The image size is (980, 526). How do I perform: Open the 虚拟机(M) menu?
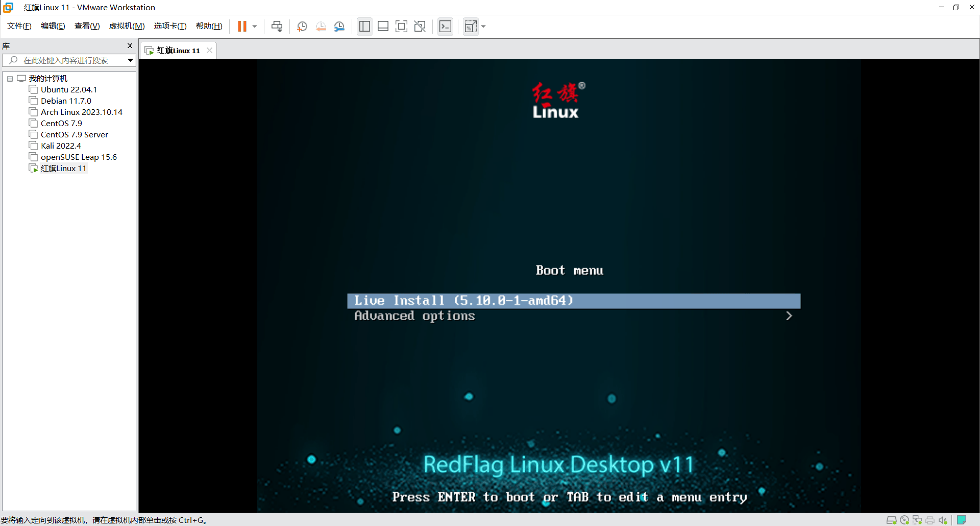[127, 26]
